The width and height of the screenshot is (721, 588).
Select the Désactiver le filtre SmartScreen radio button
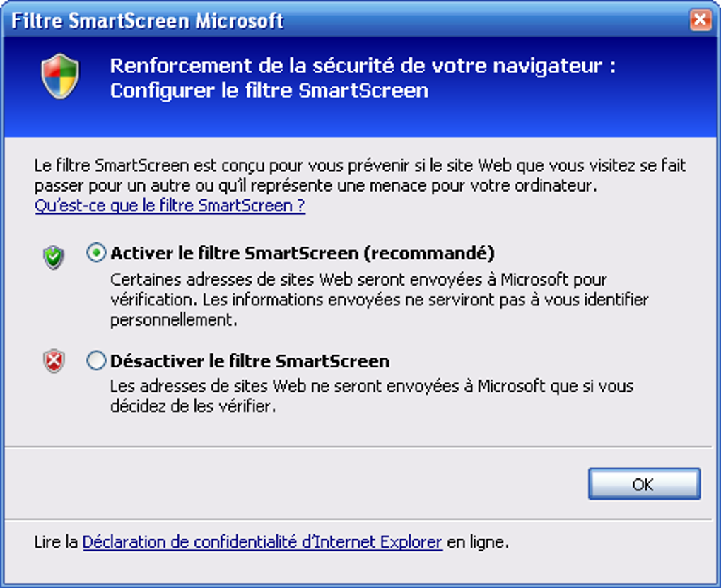96,361
